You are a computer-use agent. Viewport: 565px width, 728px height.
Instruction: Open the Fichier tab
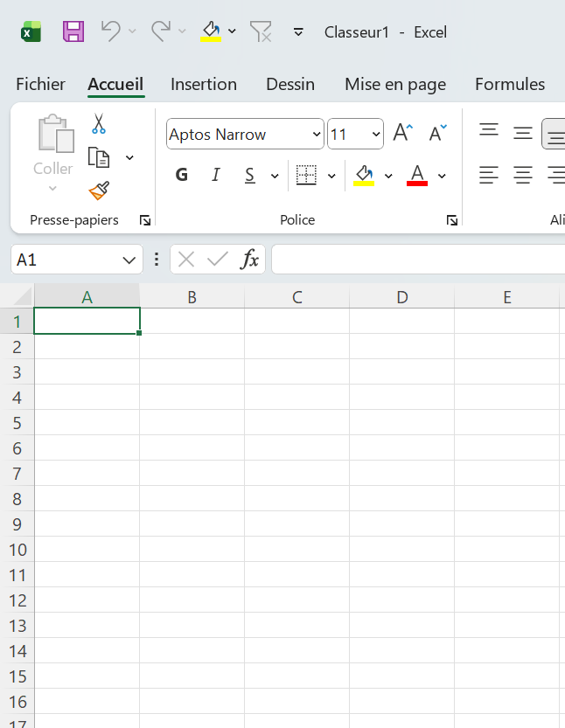[x=40, y=84]
